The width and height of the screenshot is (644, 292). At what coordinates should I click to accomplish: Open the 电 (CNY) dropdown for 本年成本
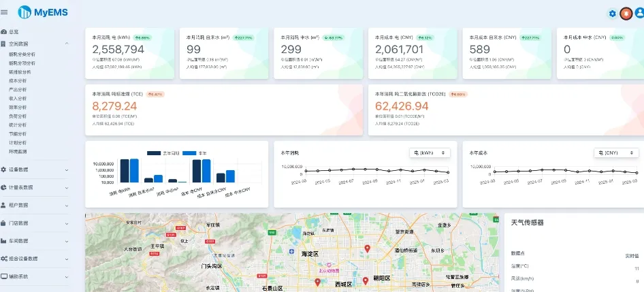point(616,152)
